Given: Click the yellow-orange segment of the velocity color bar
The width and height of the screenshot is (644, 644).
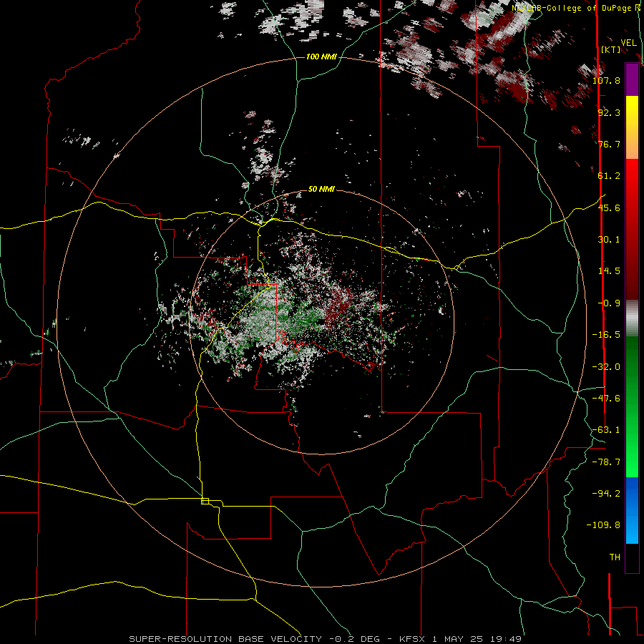Looking at the screenshot, I should pyautogui.click(x=632, y=127).
